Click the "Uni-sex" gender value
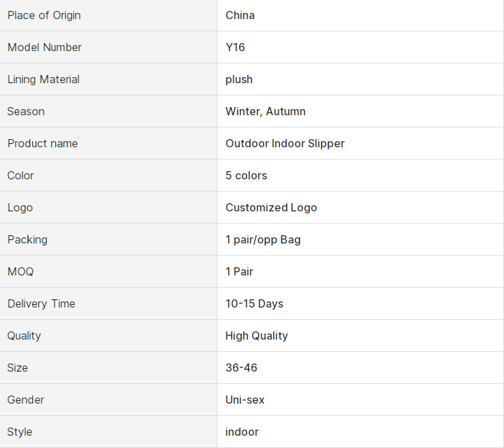Screen dimensions: 504x448 [x=245, y=400]
